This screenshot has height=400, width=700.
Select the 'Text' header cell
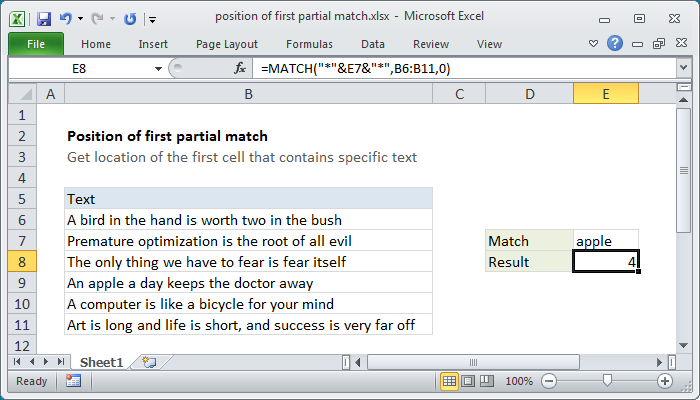[x=248, y=199]
